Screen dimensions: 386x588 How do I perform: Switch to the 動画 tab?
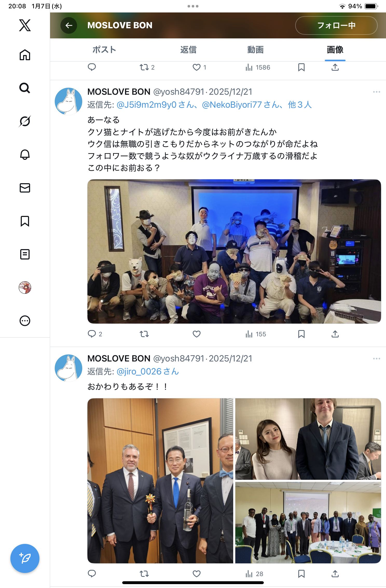click(x=255, y=50)
